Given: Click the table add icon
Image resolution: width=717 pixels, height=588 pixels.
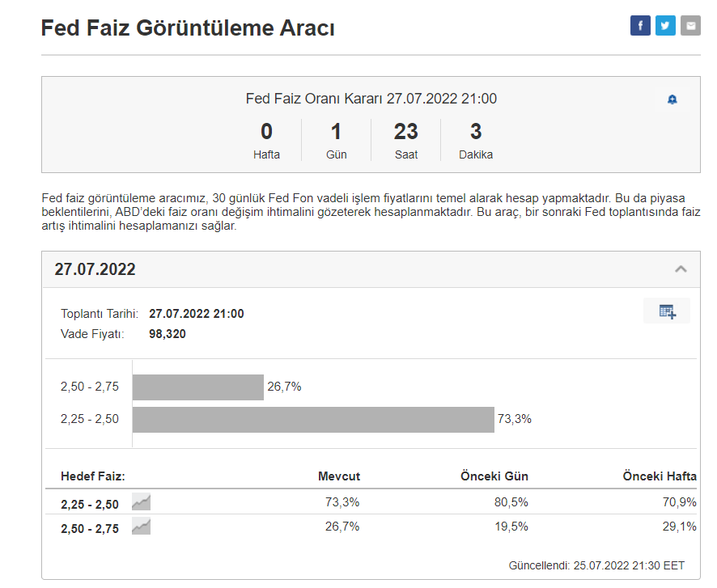Looking at the screenshot, I should coord(667,311).
